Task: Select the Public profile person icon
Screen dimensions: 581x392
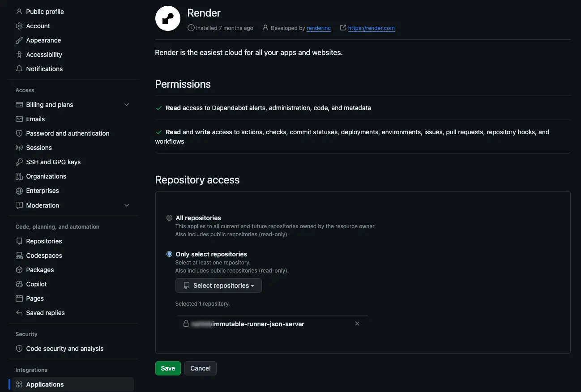Action: tap(18, 11)
